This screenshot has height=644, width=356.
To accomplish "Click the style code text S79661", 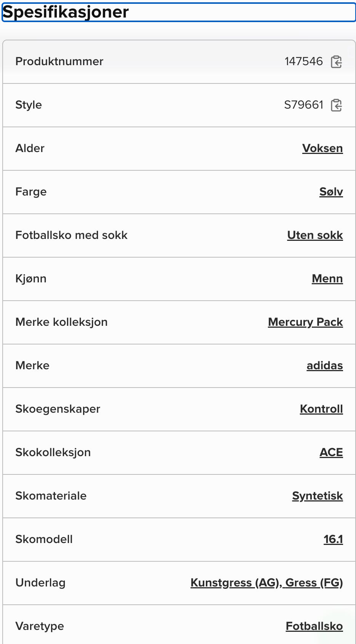I will [303, 105].
